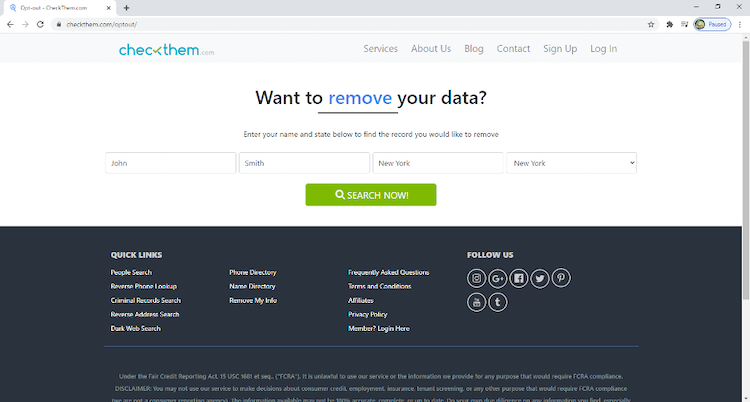This screenshot has width=750, height=402.
Task: Open the Contact menu item
Action: (513, 48)
